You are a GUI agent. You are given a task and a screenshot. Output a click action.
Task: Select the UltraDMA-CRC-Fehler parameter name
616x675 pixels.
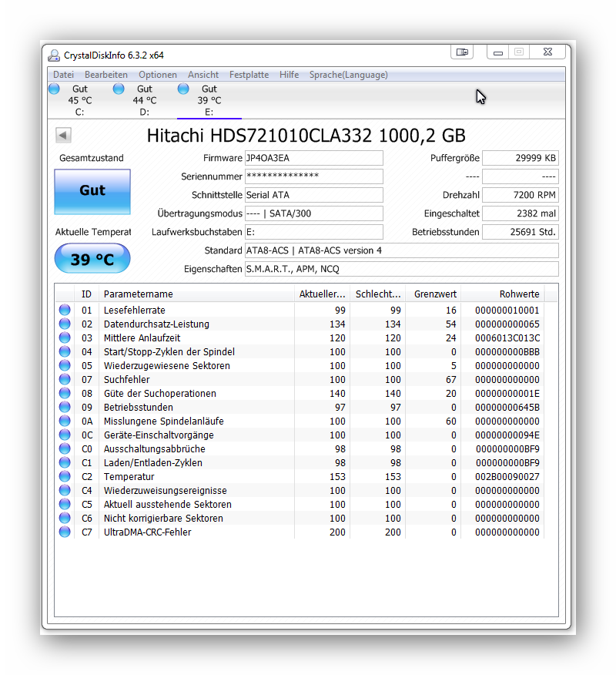(147, 532)
